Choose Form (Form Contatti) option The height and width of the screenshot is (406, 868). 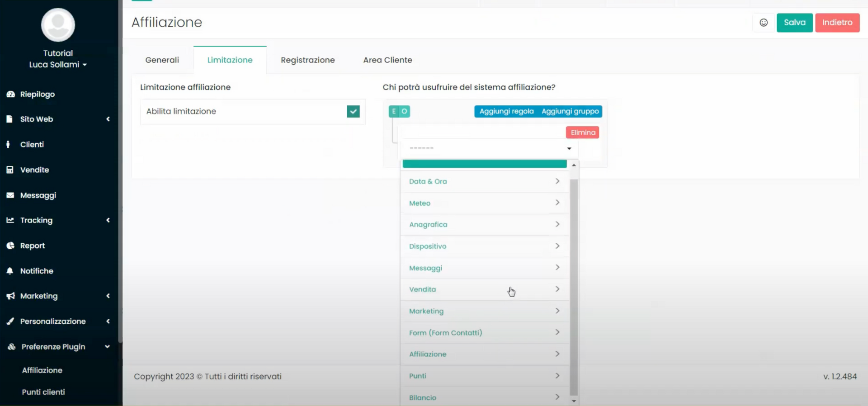coord(485,333)
